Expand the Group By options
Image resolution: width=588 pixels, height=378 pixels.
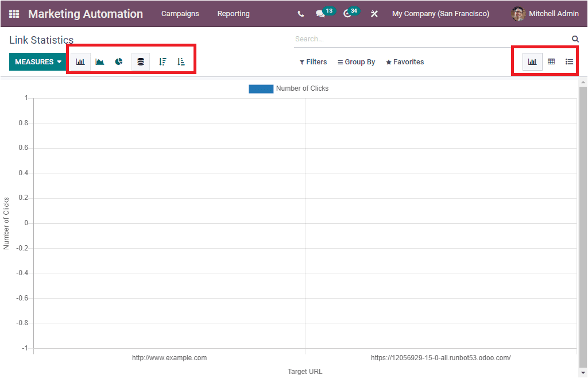click(356, 61)
